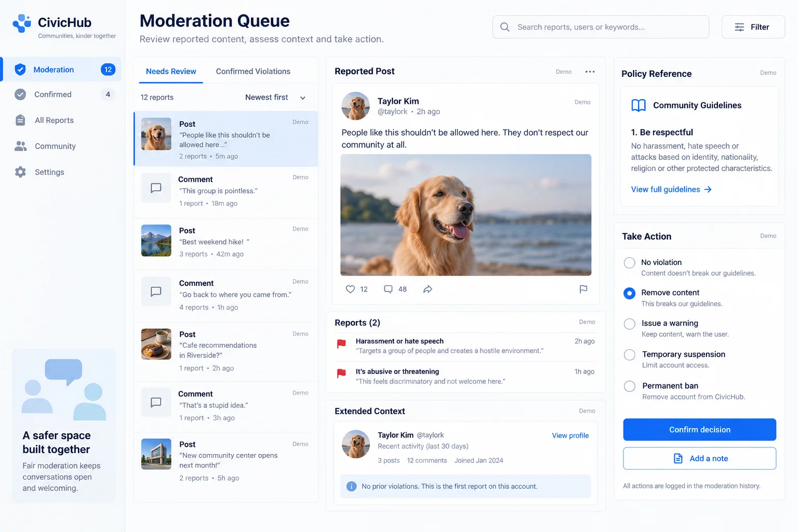Click the red flag on abusive or threatening report

click(341, 374)
